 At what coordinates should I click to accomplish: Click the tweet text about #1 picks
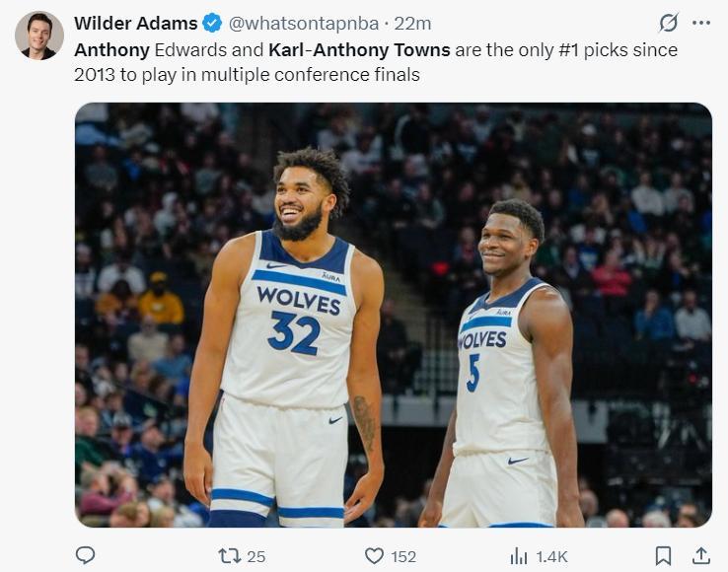[x=375, y=61]
